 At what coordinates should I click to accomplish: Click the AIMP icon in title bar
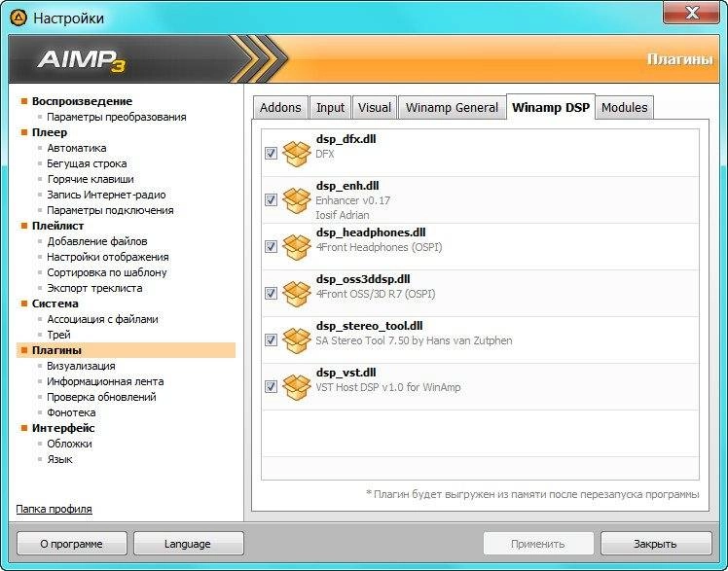(18, 18)
